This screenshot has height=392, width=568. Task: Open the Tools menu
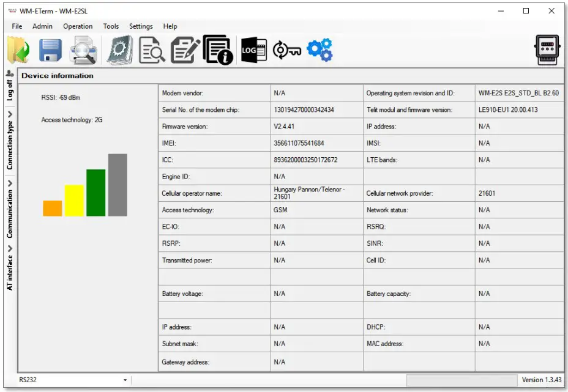pyautogui.click(x=111, y=26)
